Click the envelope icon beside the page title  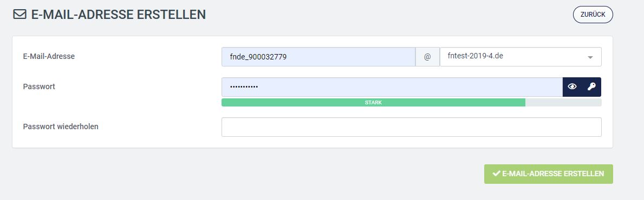19,15
